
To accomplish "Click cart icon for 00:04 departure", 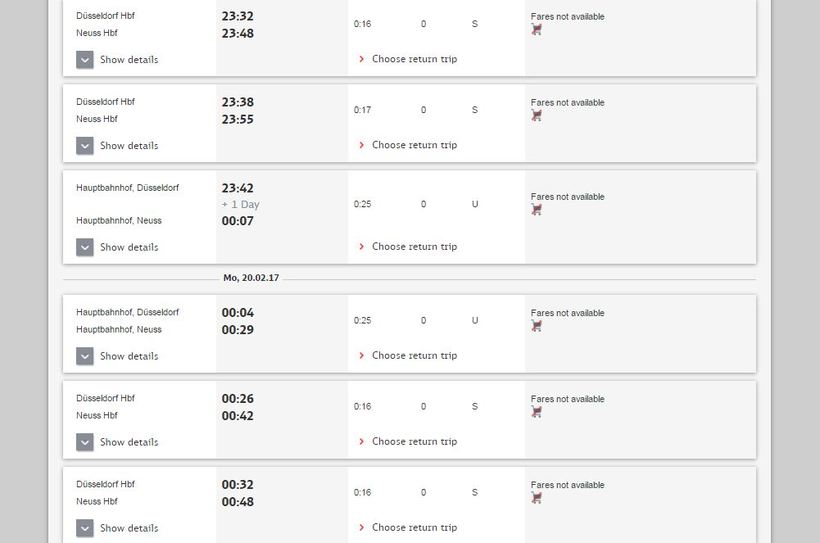I will coord(537,326).
